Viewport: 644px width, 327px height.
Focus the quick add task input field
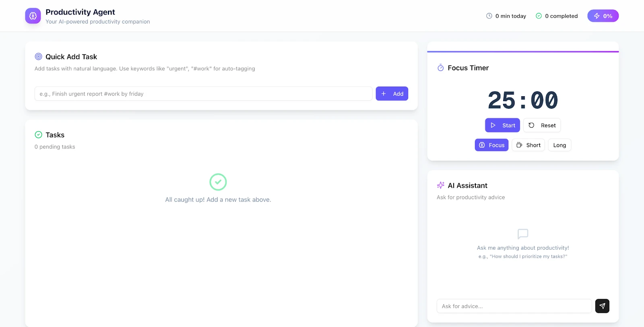pos(203,94)
